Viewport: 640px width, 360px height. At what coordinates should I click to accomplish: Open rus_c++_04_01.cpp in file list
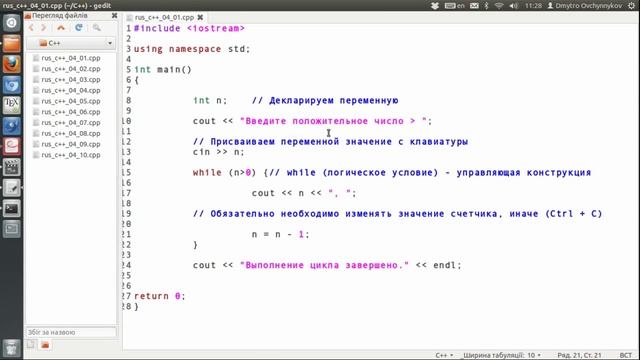[x=71, y=58]
